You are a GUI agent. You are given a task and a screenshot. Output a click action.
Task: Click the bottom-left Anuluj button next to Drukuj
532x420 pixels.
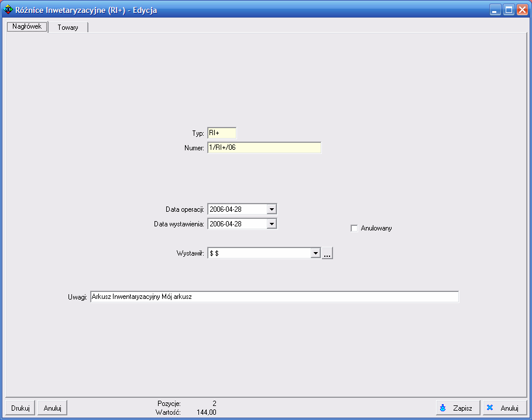[52, 408]
